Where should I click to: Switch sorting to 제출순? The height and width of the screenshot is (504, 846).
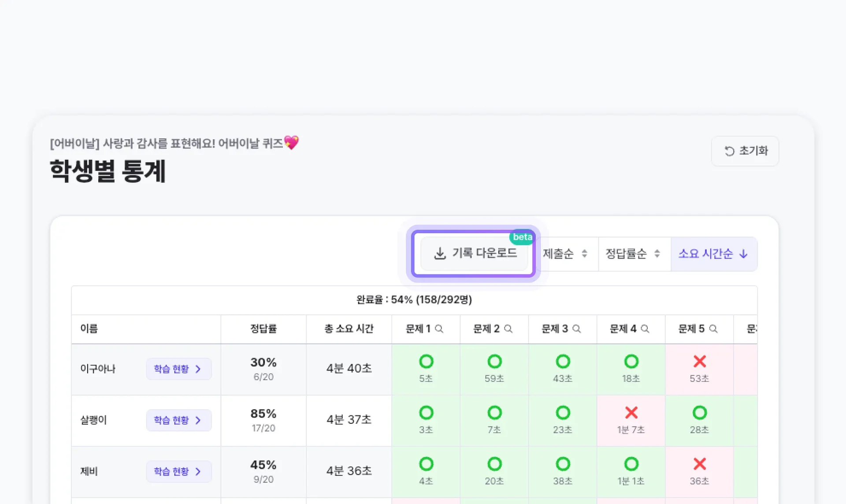[x=560, y=254]
